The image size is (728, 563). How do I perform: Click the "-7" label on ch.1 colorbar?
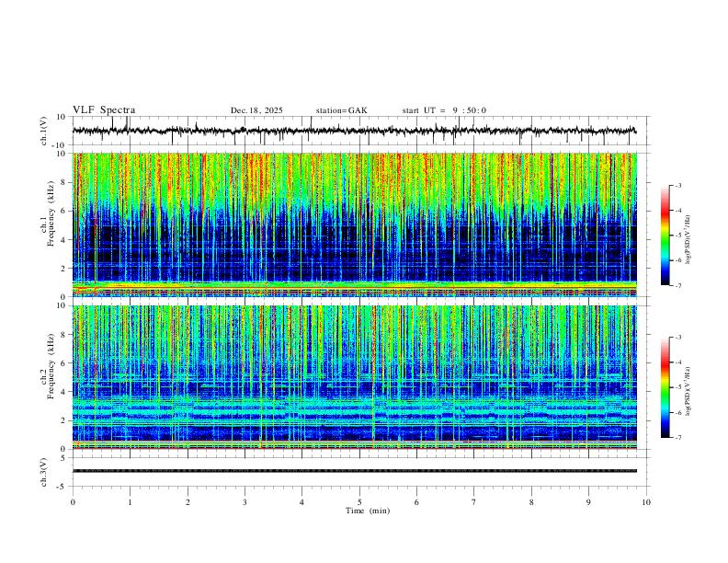(x=677, y=286)
